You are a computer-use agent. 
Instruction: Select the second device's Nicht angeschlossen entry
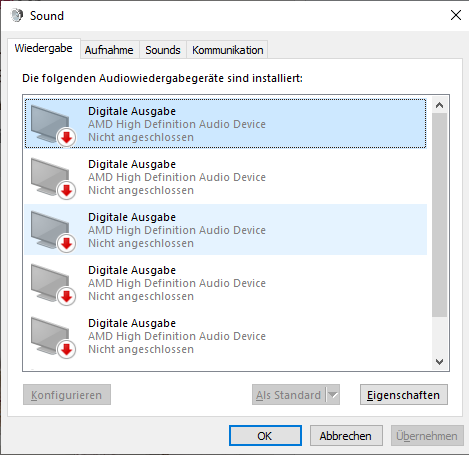(141, 190)
